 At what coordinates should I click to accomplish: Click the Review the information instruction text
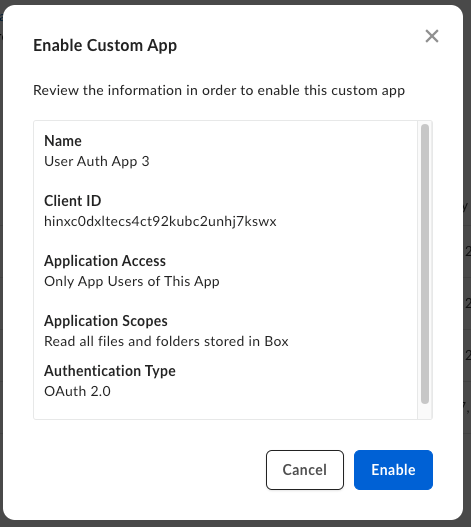[x=219, y=90]
